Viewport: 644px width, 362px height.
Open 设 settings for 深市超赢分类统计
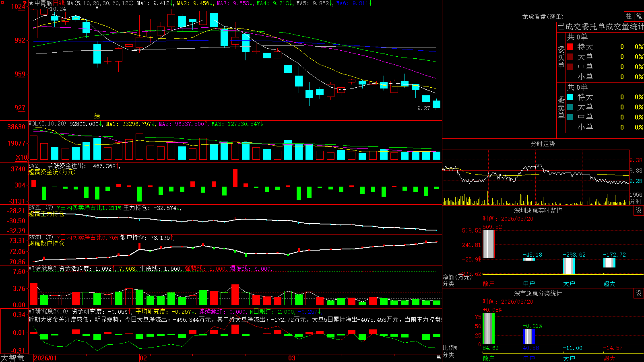click(x=639, y=293)
